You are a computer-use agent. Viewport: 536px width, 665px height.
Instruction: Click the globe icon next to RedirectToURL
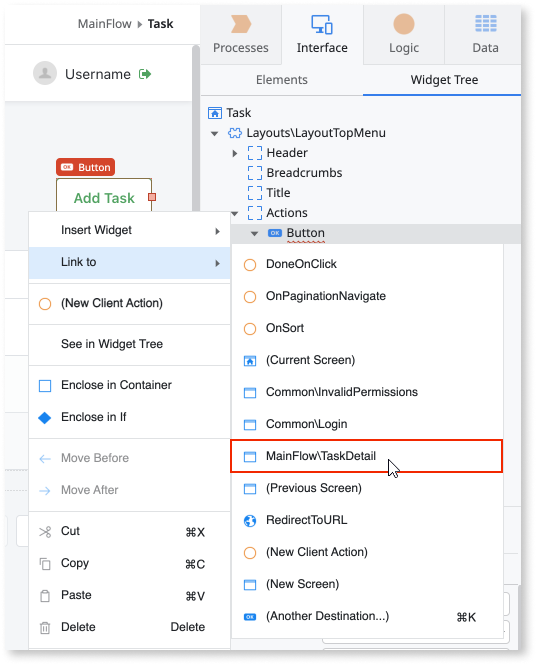tap(250, 520)
